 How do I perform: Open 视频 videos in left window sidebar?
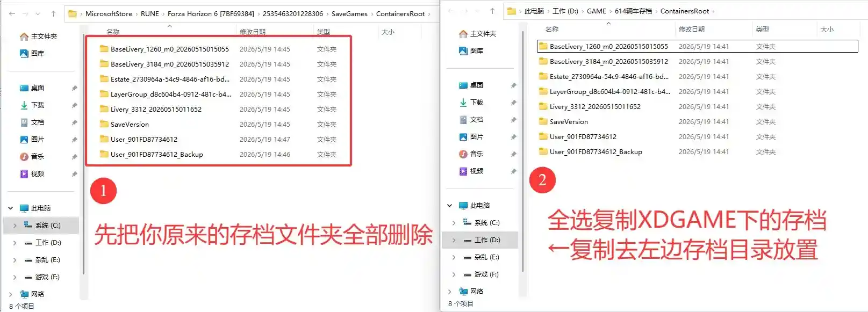(32, 173)
